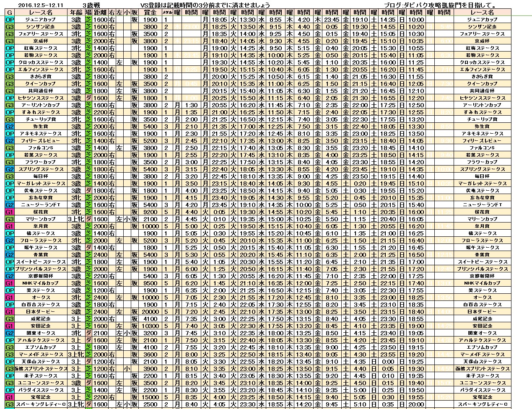Click the 9500 prize value
This screenshot has width=532, height=409.
point(150,283)
